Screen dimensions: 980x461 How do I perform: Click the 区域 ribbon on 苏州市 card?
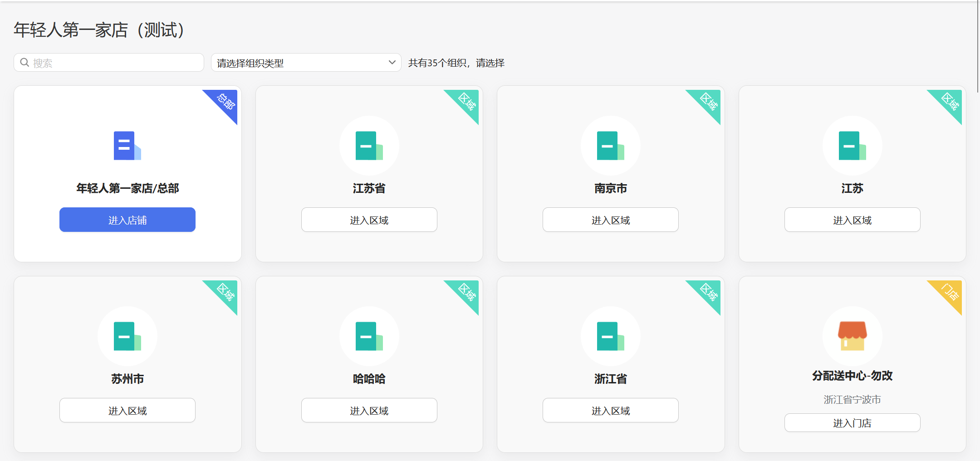point(225,292)
